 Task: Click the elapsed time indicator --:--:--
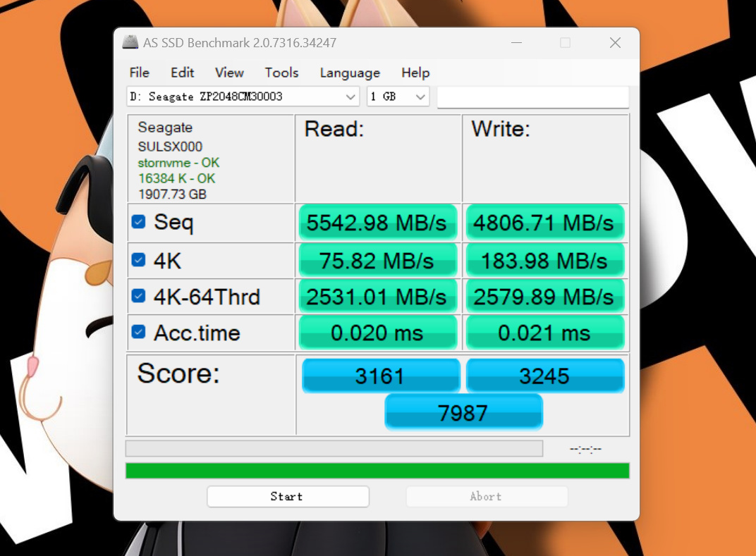click(585, 449)
